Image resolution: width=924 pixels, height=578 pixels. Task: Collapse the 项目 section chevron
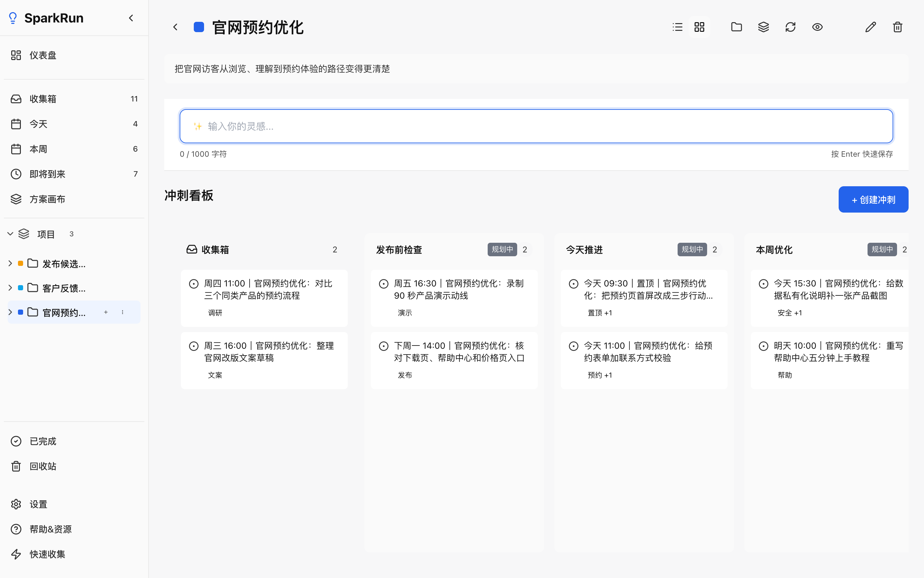pyautogui.click(x=10, y=234)
